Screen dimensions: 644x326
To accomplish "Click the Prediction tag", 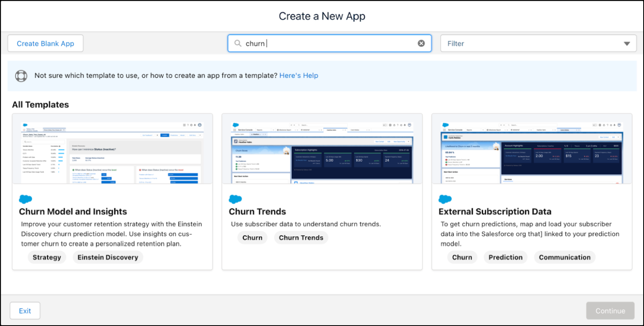I will [506, 257].
